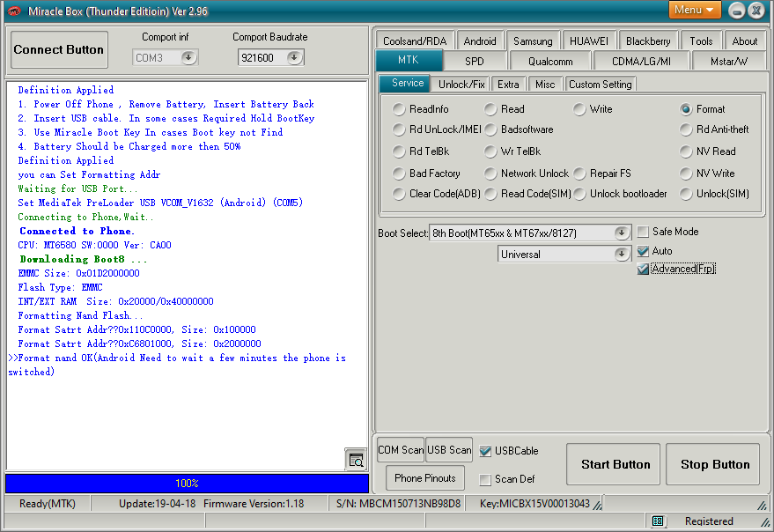Expand the Comport inf COM3 dropdown
Viewport: 774px width, 532px height.
point(188,58)
